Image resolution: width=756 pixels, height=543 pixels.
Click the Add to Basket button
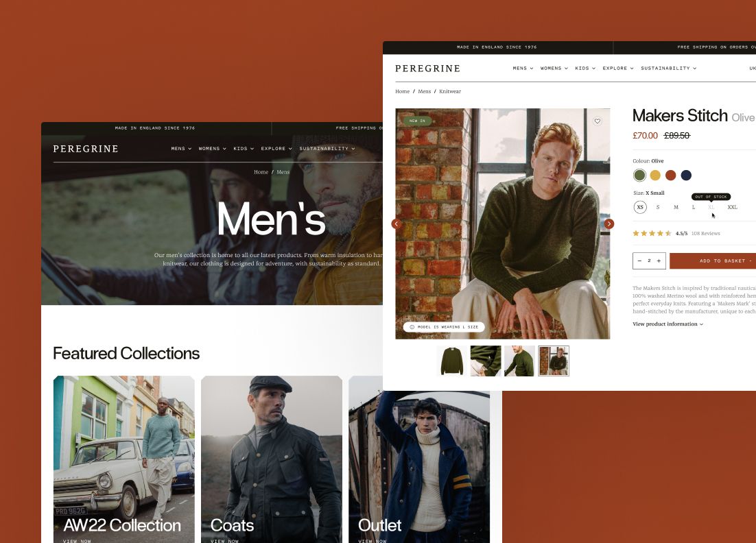coord(713,261)
